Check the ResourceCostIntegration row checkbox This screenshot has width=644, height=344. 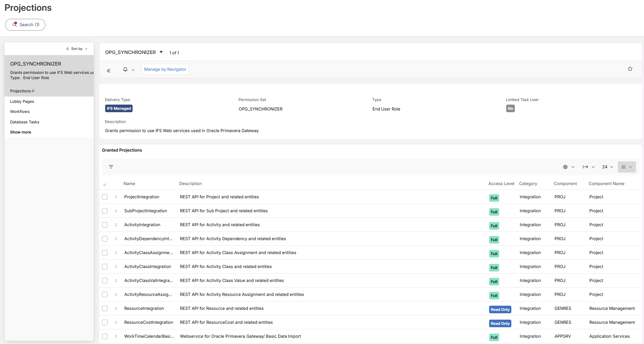point(105,322)
